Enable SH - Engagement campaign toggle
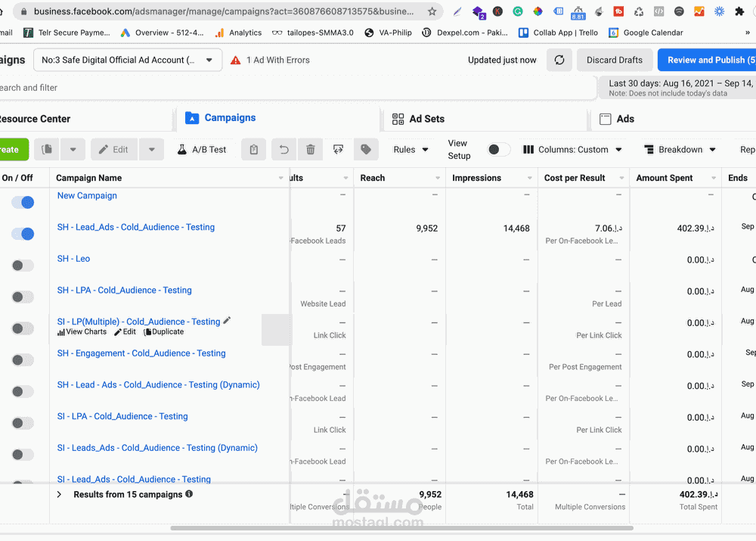Image resolution: width=756 pixels, height=541 pixels. 23,360
